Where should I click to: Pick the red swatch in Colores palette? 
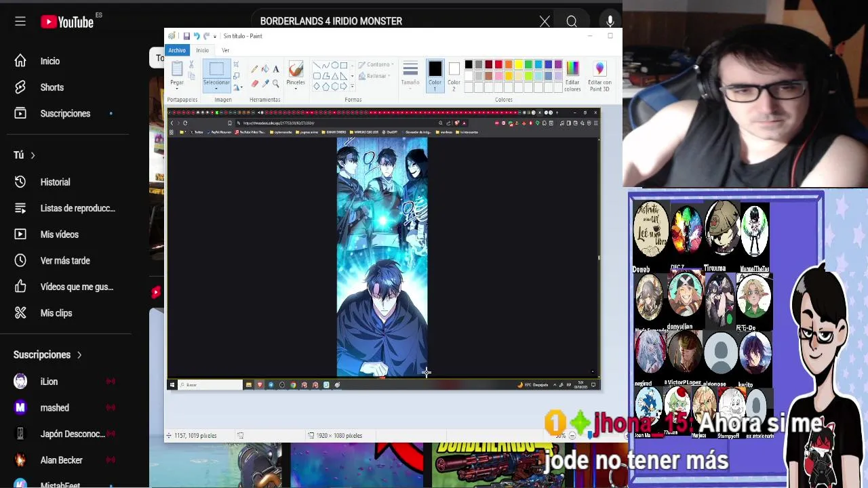(498, 64)
